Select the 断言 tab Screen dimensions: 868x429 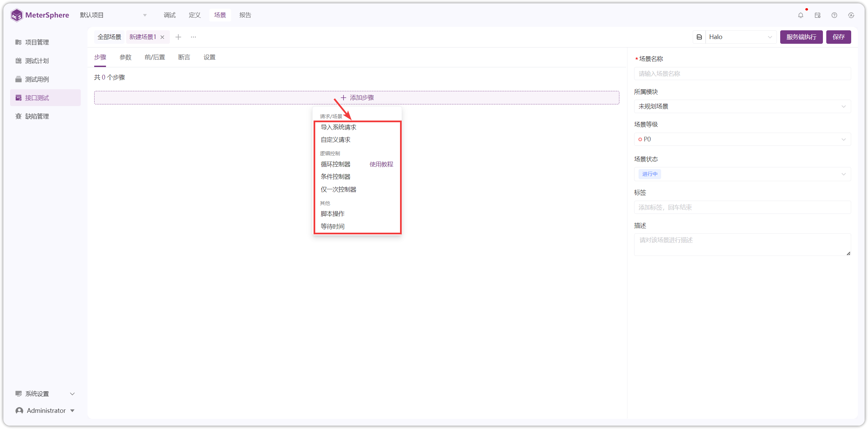[x=184, y=57]
